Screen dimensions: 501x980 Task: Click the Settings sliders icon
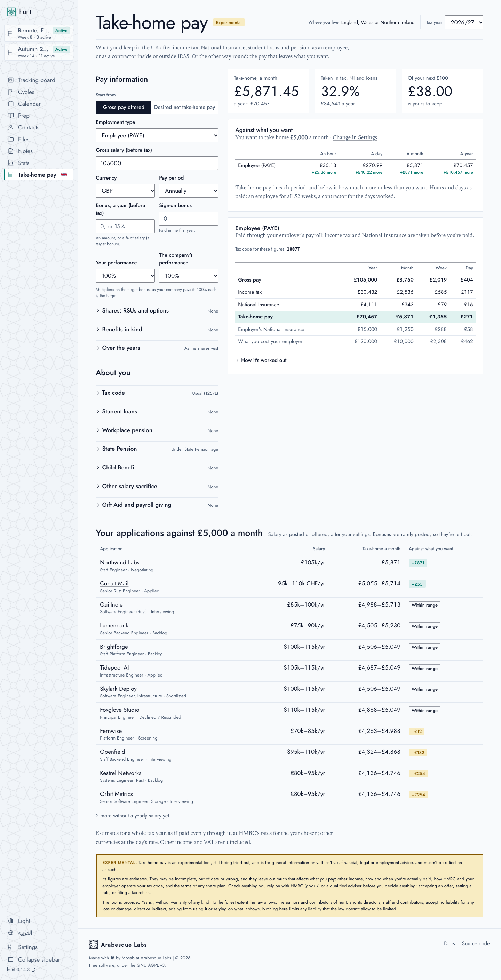pyautogui.click(x=11, y=947)
